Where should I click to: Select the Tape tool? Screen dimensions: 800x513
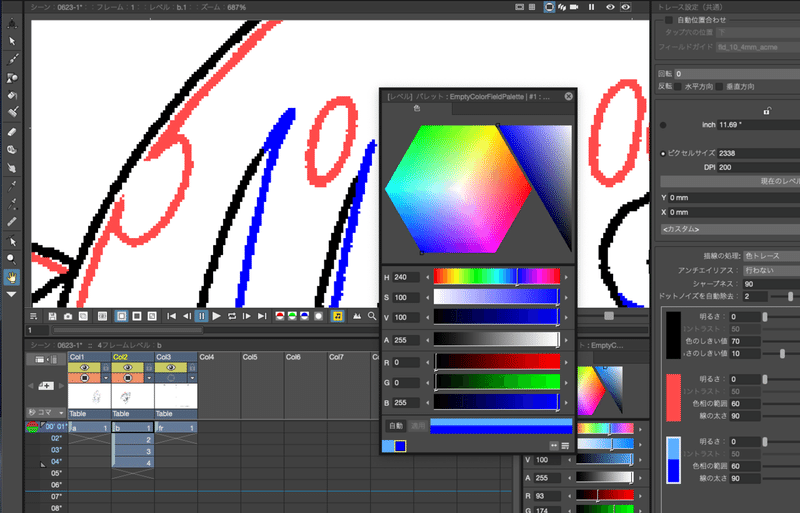pos(12,150)
